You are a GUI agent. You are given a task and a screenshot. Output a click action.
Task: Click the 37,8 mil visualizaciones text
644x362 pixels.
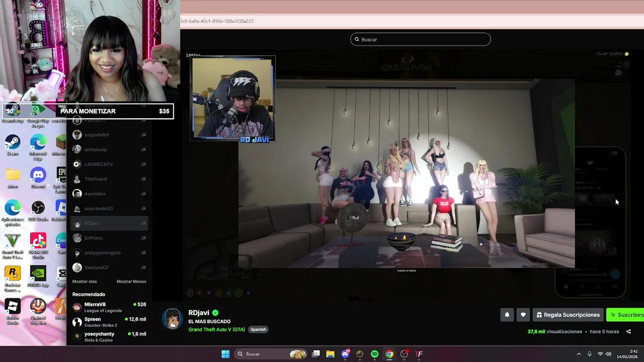[555, 331]
